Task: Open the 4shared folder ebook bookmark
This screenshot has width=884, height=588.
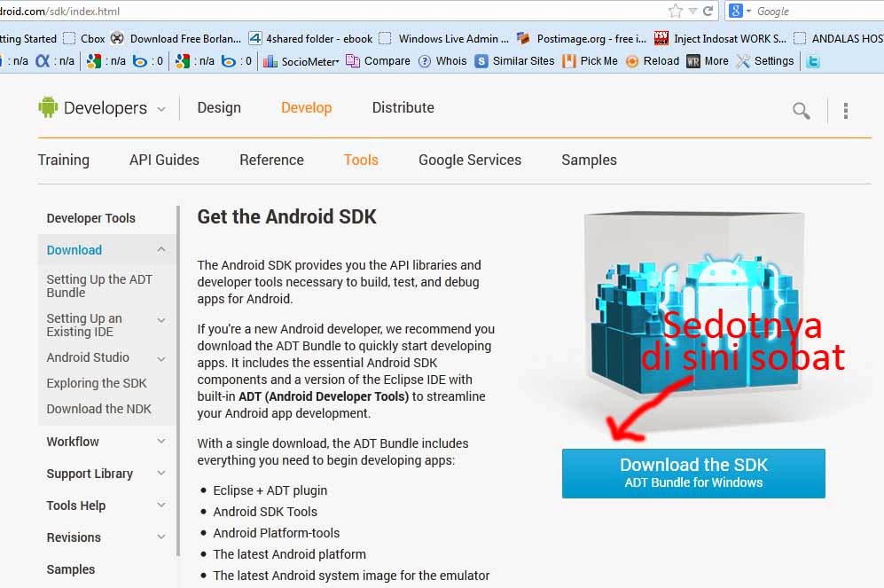Action: (310, 38)
